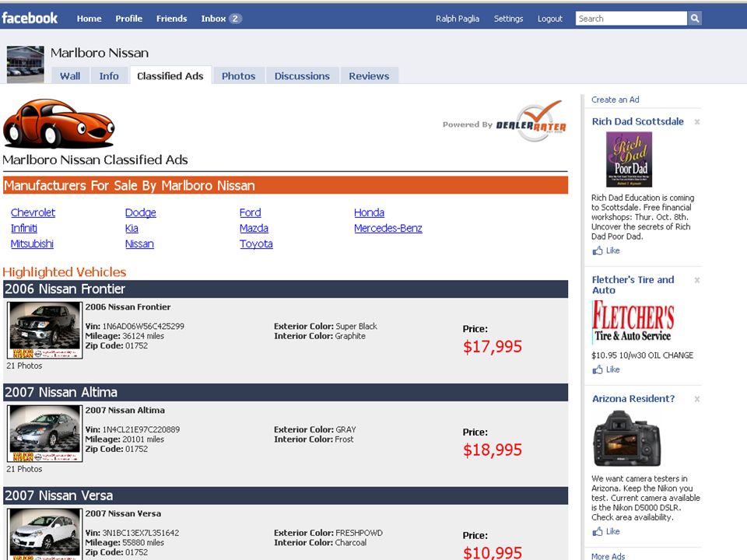Screen dimensions: 747x560
Task: Click the facebook logo
Action: click(x=30, y=18)
